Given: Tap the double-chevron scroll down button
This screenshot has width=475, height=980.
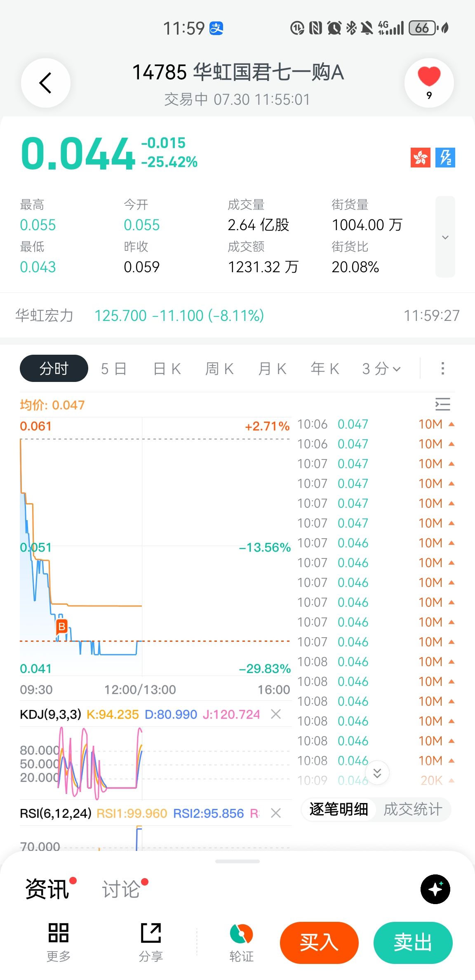Looking at the screenshot, I should coord(377,773).
